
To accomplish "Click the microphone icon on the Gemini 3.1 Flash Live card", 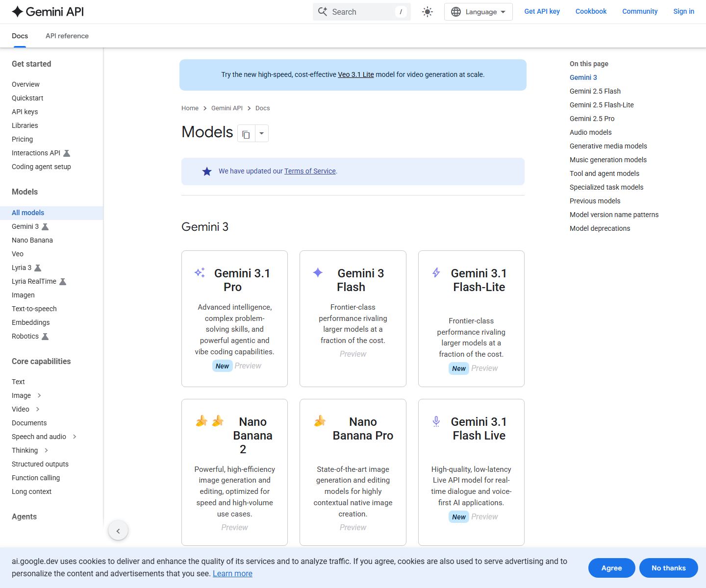I will [x=436, y=421].
